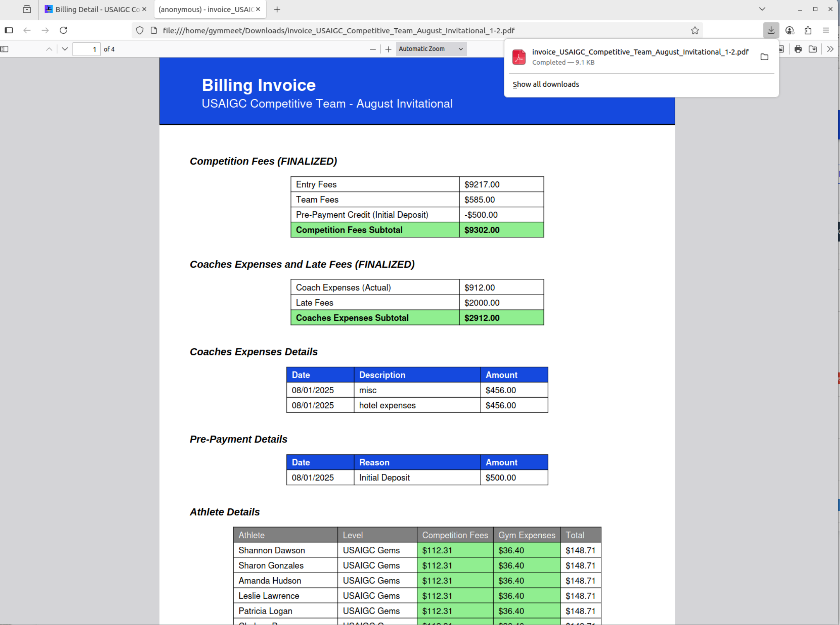Click the Shannon Dawson athlete row
This screenshot has height=625, width=840.
pos(417,550)
